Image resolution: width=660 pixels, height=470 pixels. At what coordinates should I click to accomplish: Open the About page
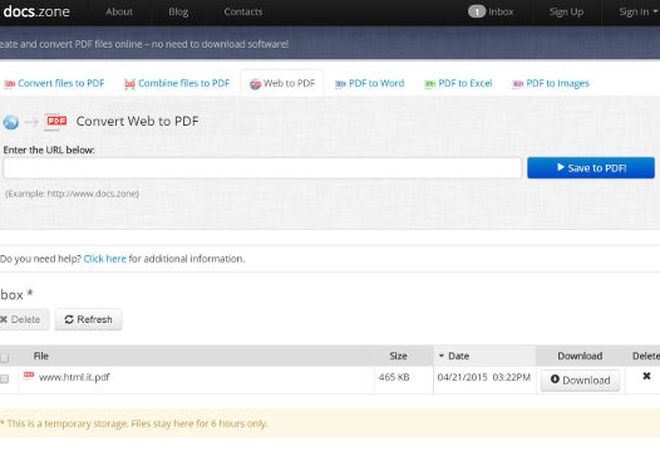click(x=119, y=12)
